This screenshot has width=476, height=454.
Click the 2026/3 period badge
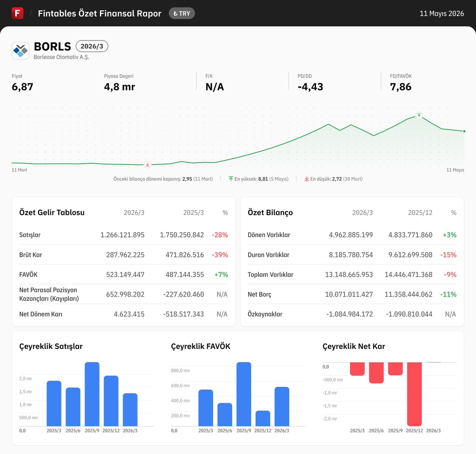point(92,46)
